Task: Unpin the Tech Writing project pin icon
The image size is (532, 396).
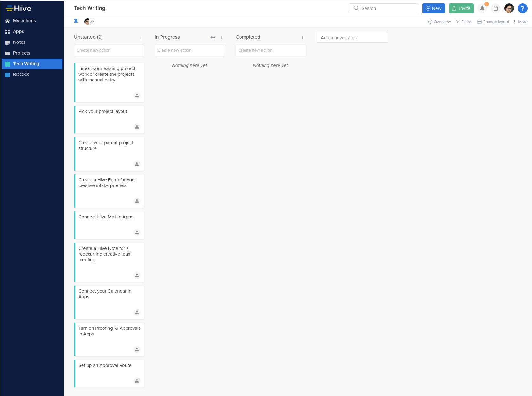Action: coord(76,21)
